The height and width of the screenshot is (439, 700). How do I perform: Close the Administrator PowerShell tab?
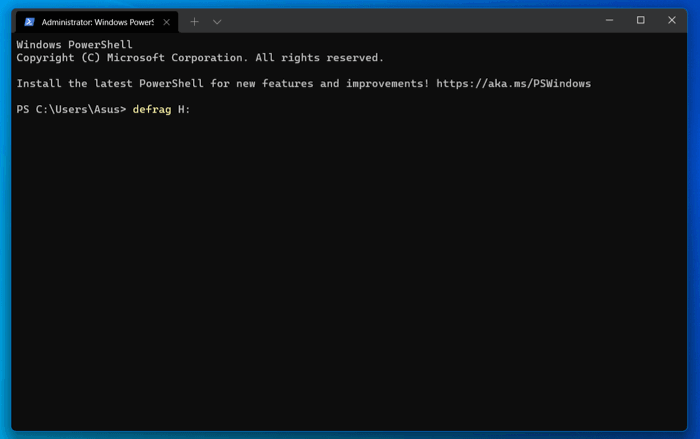pyautogui.click(x=167, y=22)
